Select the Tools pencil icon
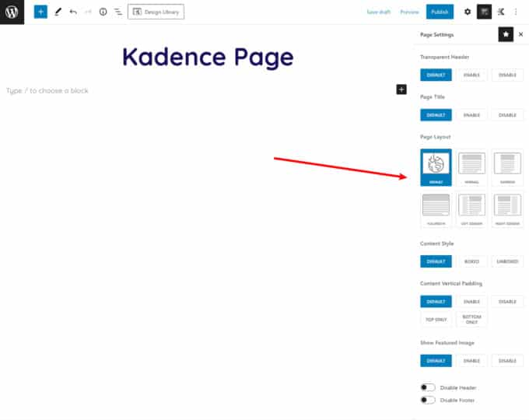Screen dimensions: 529x420 click(x=58, y=12)
